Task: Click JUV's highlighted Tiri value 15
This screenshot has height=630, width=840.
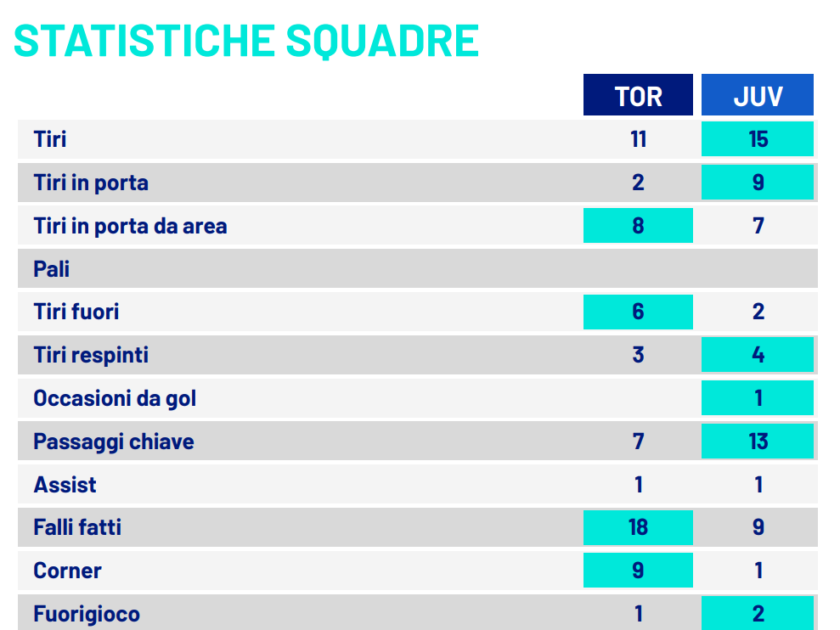Action: click(x=758, y=138)
